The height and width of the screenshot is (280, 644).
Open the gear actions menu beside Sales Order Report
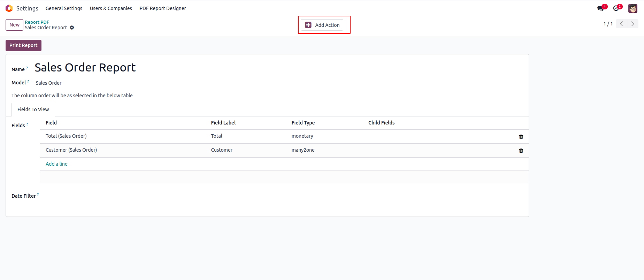pos(72,28)
